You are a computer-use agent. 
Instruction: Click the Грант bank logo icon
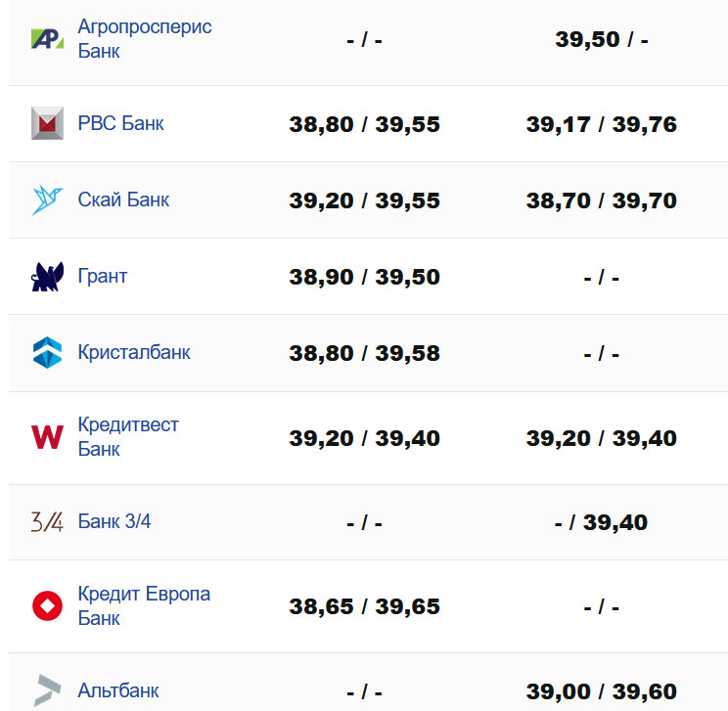[x=47, y=277]
